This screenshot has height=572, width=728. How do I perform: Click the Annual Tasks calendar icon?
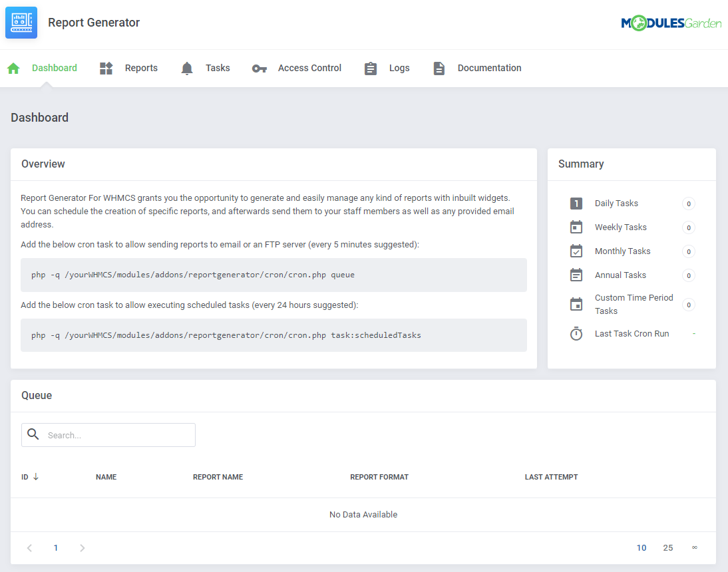click(x=576, y=275)
